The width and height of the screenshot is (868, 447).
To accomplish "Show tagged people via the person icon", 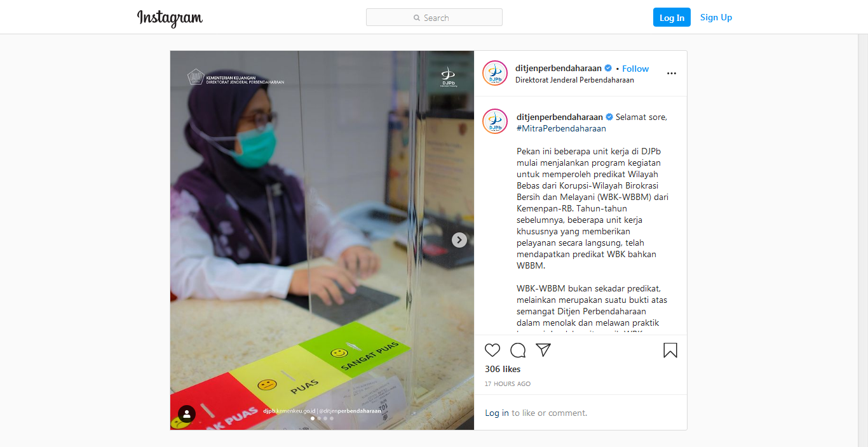I will (x=187, y=414).
